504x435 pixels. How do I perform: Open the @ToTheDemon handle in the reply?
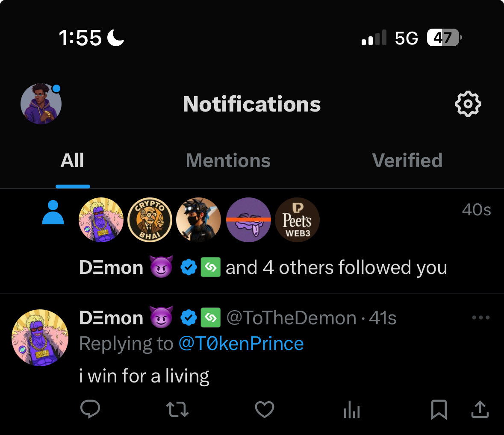click(291, 318)
